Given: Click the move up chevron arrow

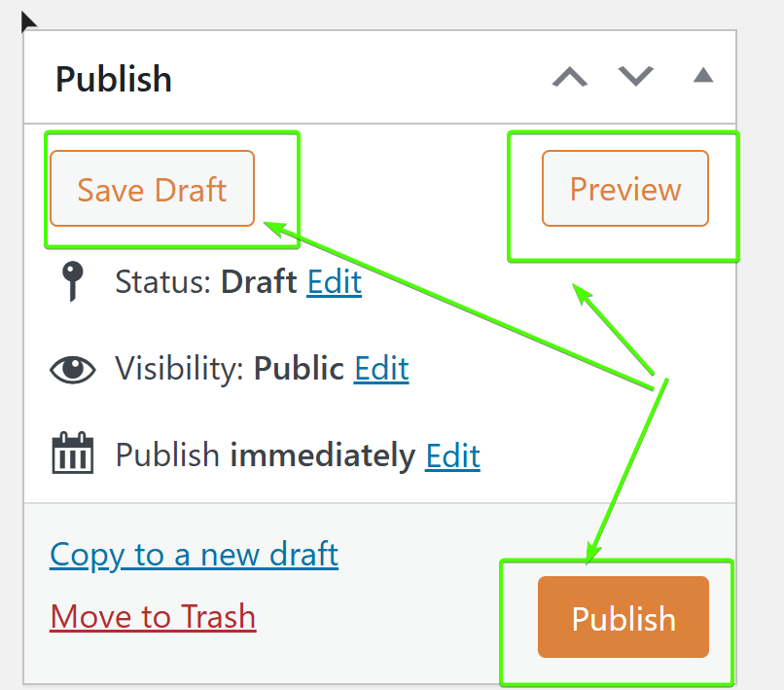Looking at the screenshot, I should click(x=570, y=77).
